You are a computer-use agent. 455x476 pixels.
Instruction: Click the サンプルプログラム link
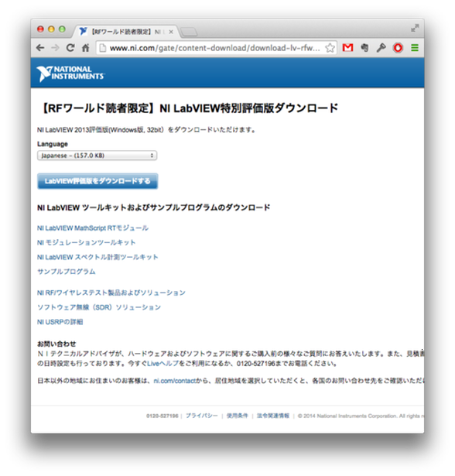(x=67, y=272)
